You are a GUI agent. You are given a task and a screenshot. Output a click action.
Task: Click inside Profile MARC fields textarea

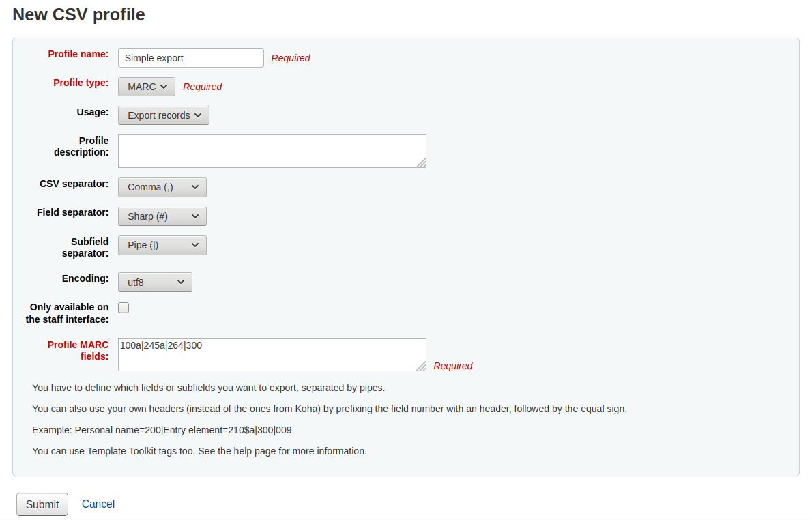(x=272, y=355)
